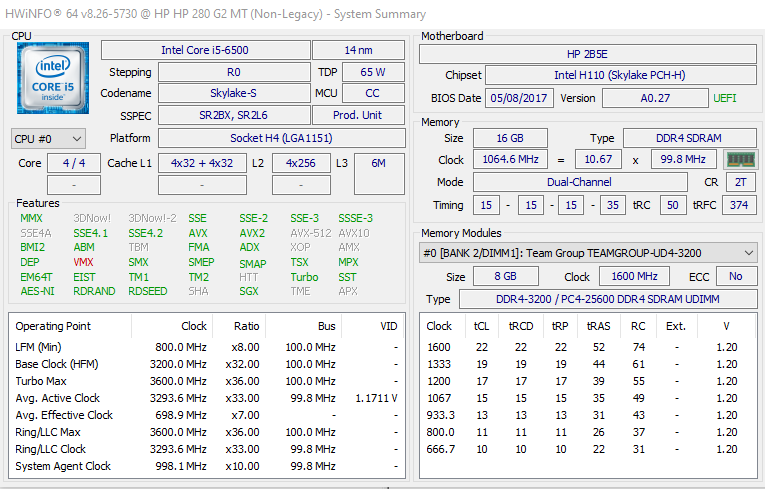Image resolution: width=765 pixels, height=489 pixels.
Task: Click the Cache L1 value 4x32 + 4x32
Action: tap(202, 163)
